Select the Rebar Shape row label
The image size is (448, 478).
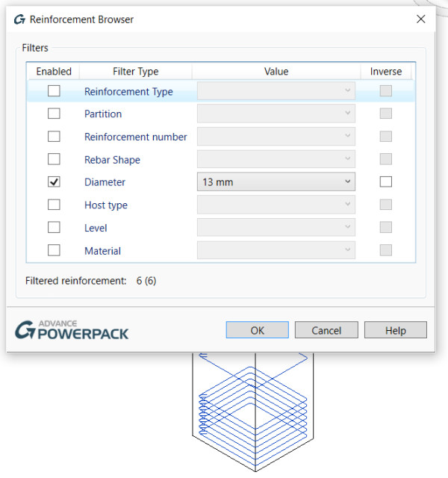(x=112, y=160)
